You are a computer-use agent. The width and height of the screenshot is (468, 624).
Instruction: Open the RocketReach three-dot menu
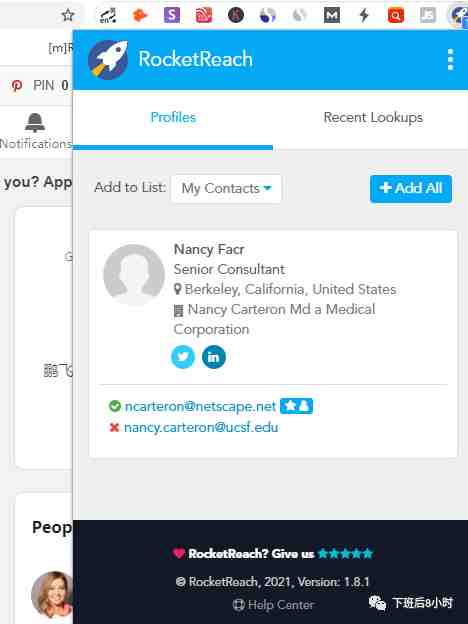pyautogui.click(x=450, y=60)
